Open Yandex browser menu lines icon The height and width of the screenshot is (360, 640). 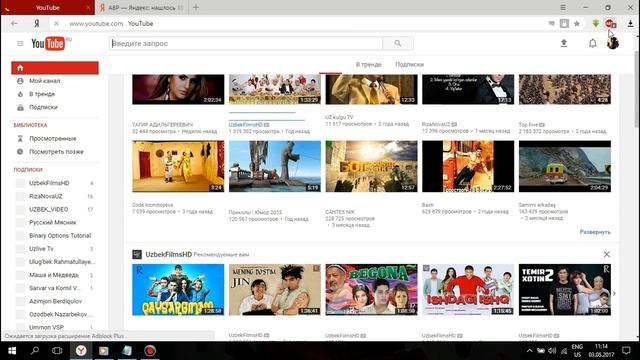coord(563,7)
